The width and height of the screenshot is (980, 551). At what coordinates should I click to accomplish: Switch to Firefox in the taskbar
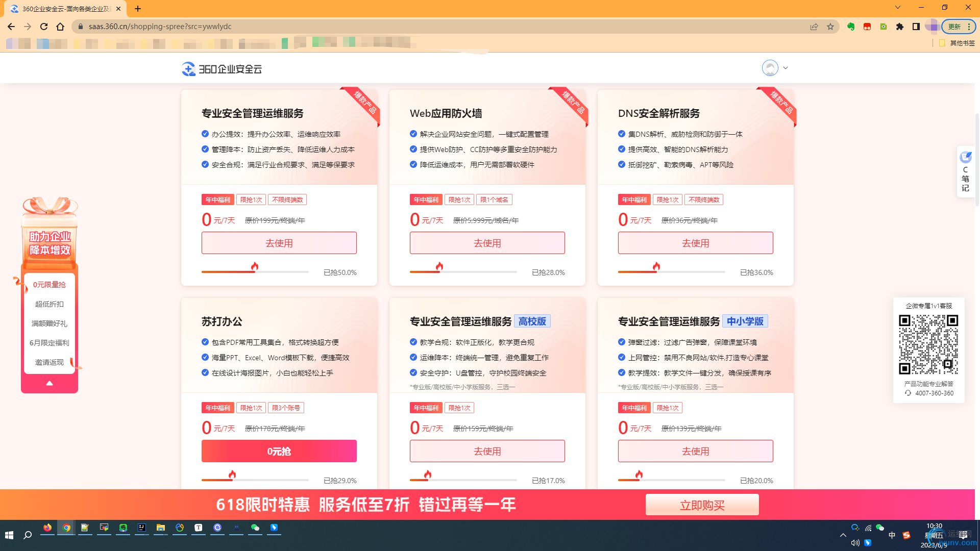[47, 528]
